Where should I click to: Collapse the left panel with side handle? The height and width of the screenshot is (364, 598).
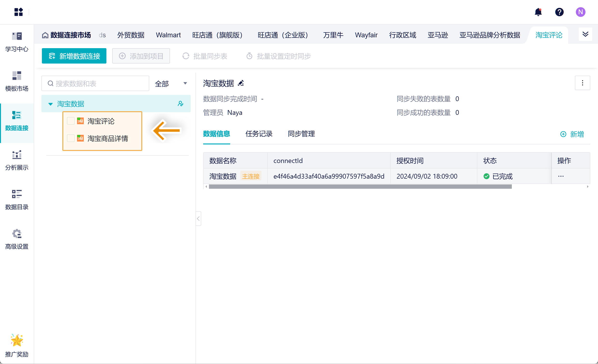coord(198,219)
